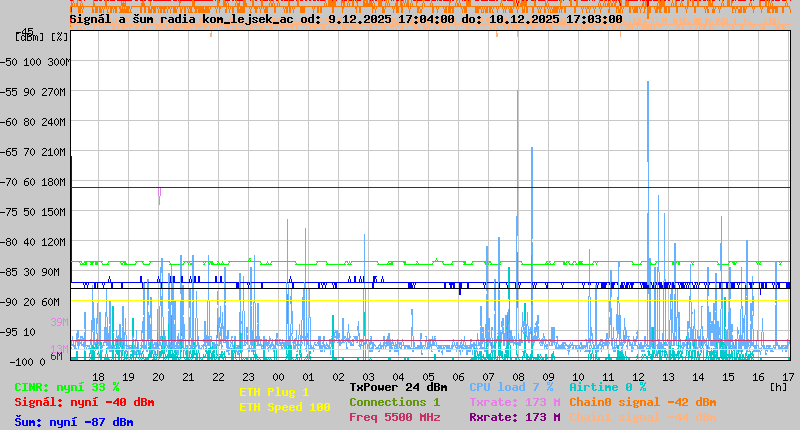Click the CINR legend entry
This screenshot has height=430, width=800.
click(x=67, y=387)
